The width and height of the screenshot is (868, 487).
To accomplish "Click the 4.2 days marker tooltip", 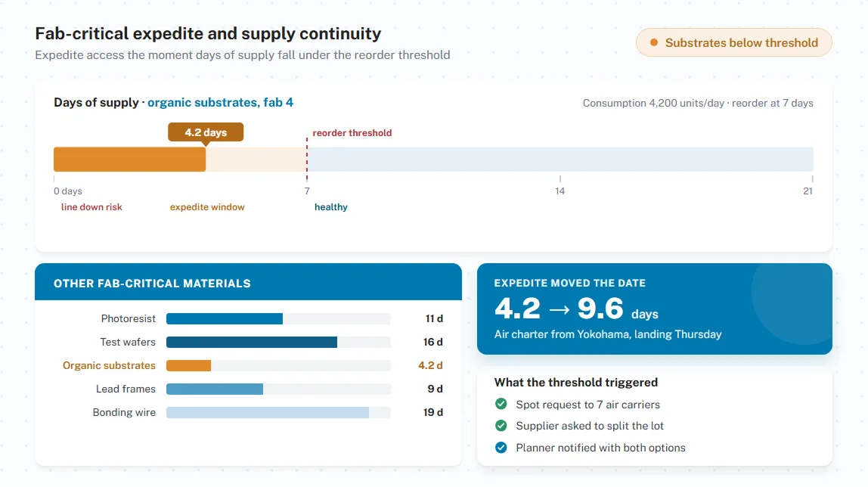I will click(x=206, y=132).
